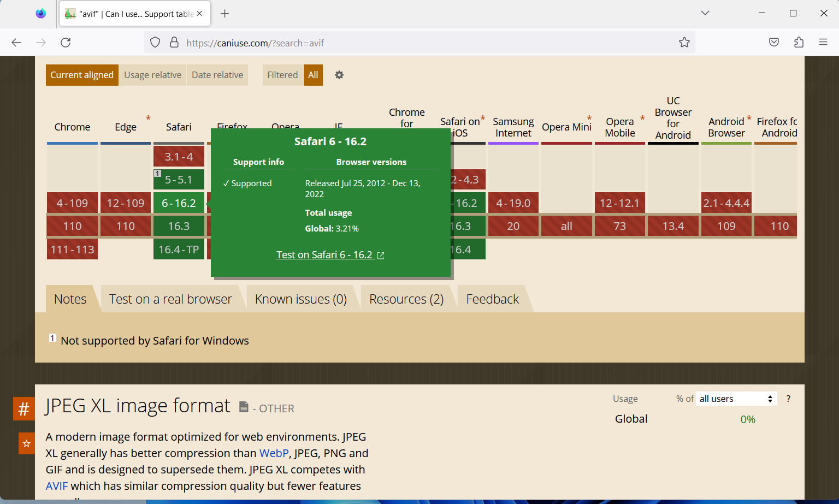Open the WebP link in the description
The image size is (839, 504).
(274, 453)
